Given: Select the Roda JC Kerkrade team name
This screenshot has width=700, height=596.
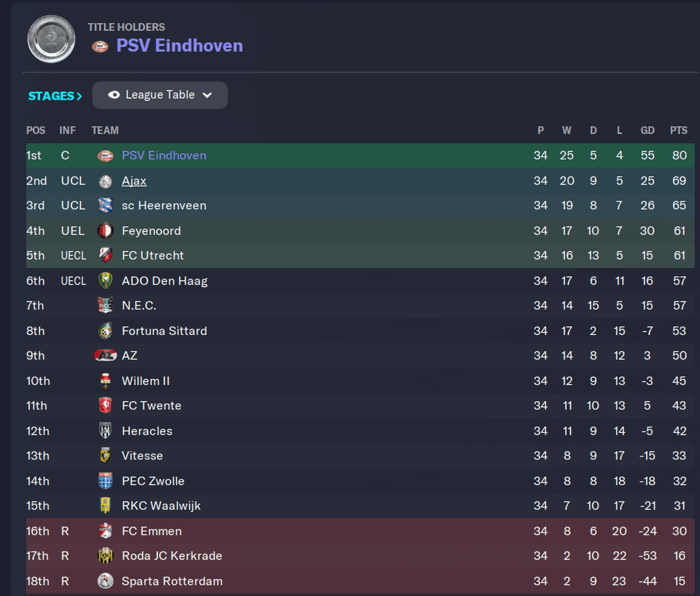Looking at the screenshot, I should (x=172, y=556).
